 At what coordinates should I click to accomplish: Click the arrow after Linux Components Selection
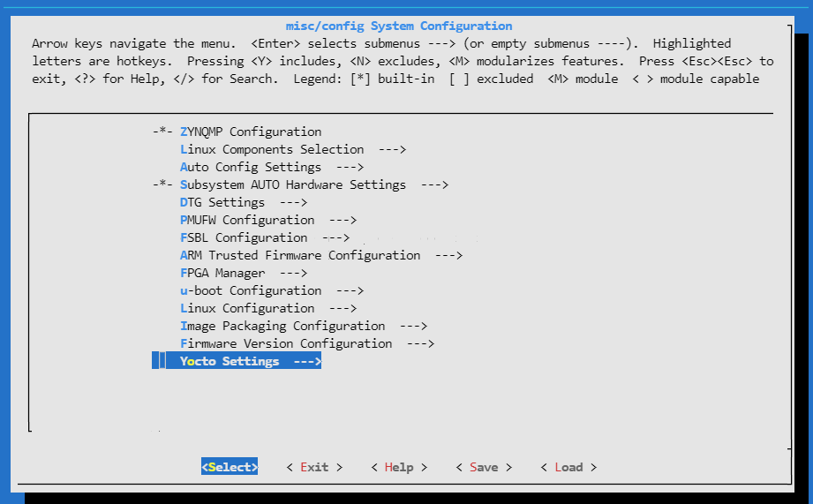[x=392, y=149]
